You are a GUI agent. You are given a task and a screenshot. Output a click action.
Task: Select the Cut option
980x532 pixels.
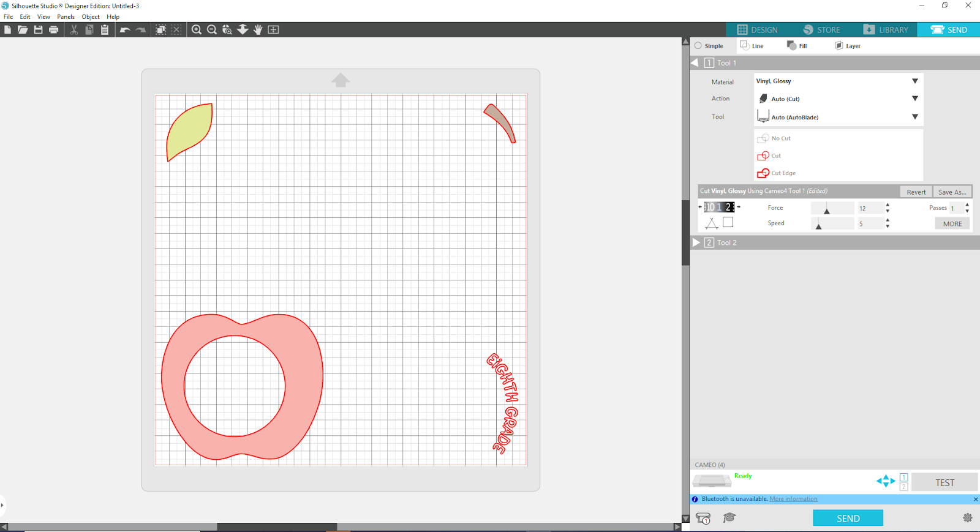pyautogui.click(x=769, y=155)
